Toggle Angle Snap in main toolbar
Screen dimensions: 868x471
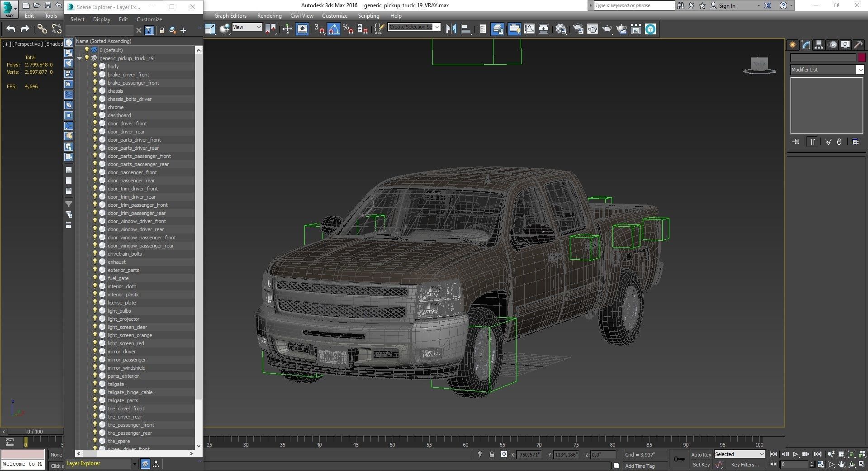pos(333,29)
